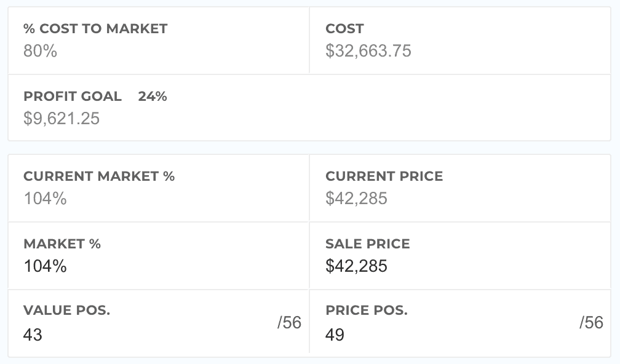Viewport: 620px width, 364px height.
Task: Click the "VALUE POS." label
Action: pos(66,311)
